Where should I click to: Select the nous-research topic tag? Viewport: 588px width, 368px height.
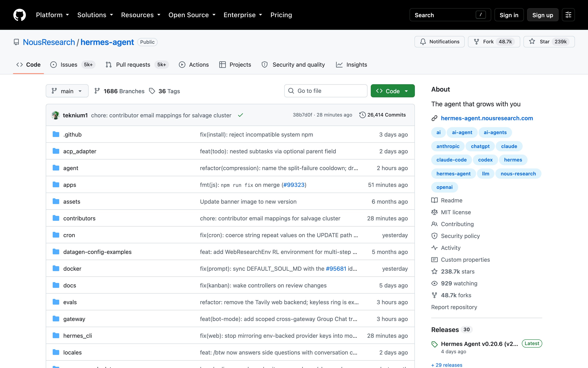[x=518, y=174]
